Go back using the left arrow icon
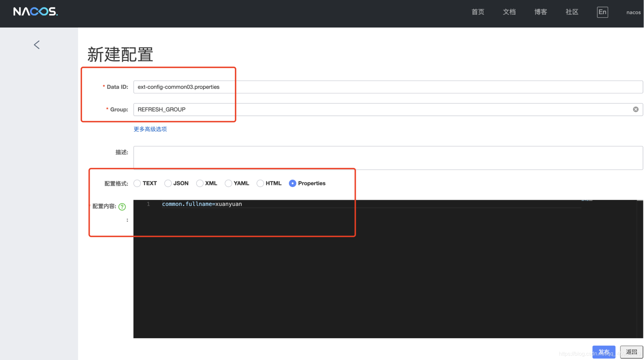The width and height of the screenshot is (644, 360). pos(37,45)
